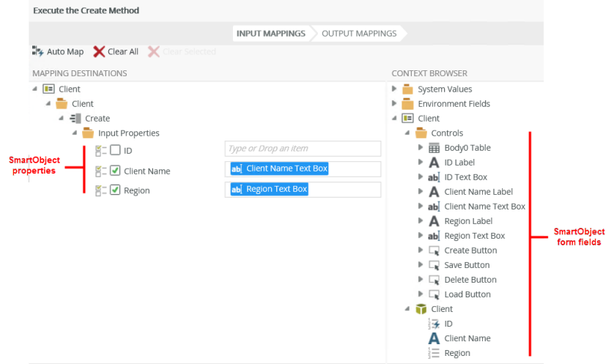Click the ID mapping input field
Viewport: 614px width, 364px height.
click(303, 149)
